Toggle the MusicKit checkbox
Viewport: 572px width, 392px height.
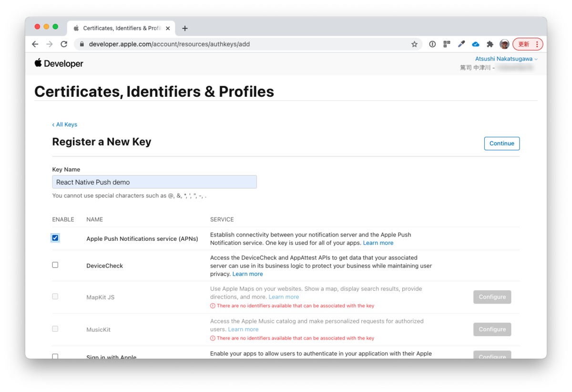click(55, 329)
